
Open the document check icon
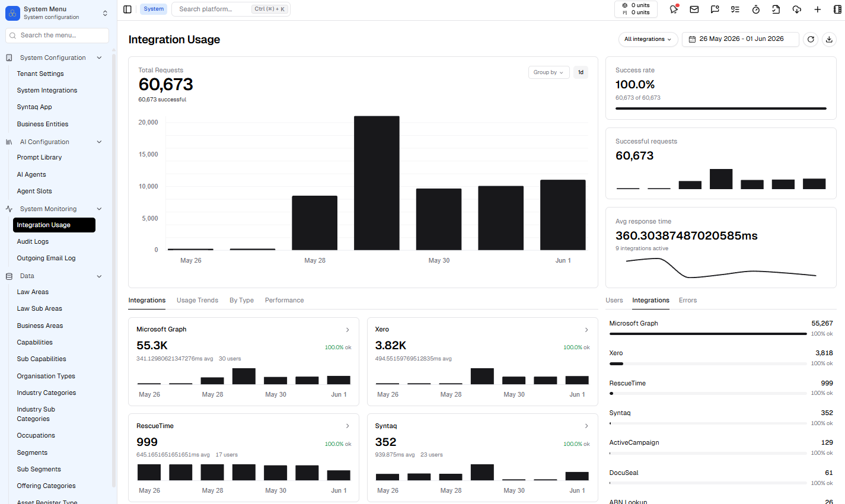coord(776,9)
